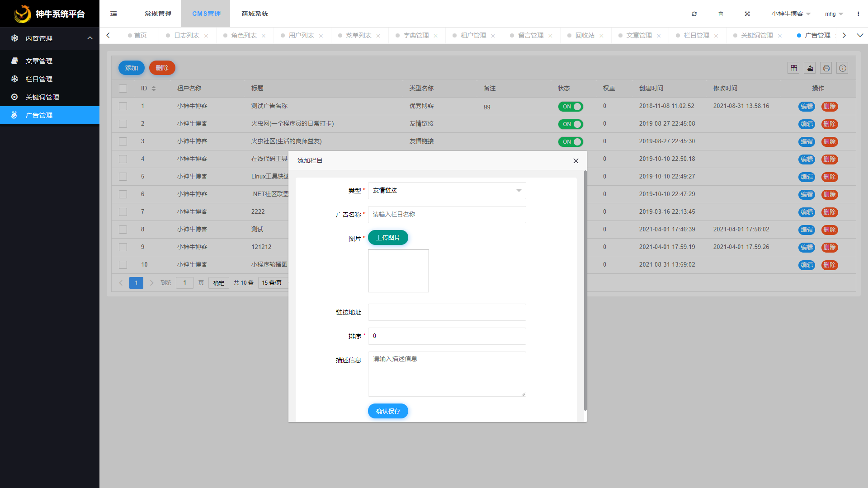This screenshot has width=868, height=488.
Task: Sort the table by the ID column arrows
Action: (154, 88)
